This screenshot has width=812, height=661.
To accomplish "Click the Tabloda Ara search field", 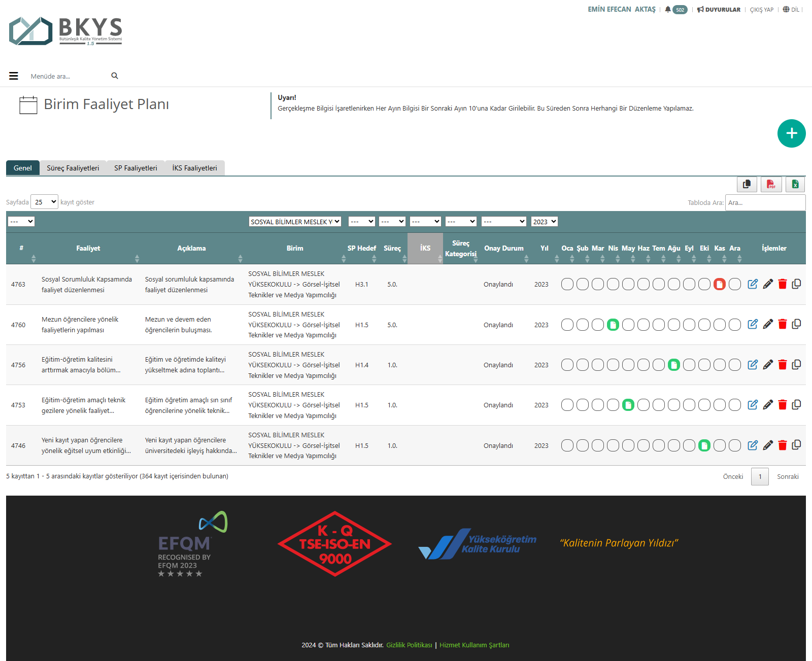I will click(765, 202).
